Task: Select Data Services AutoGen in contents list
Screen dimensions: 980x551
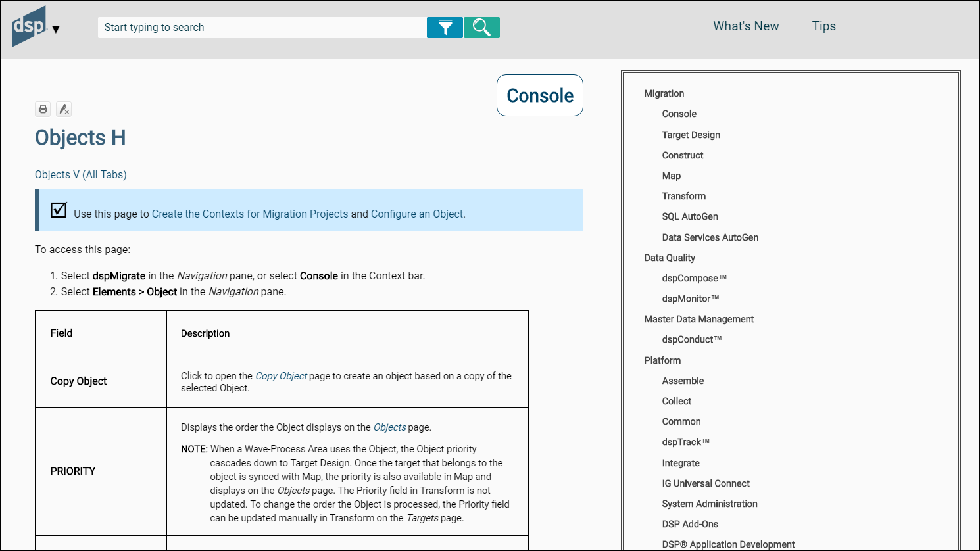Action: 710,237
